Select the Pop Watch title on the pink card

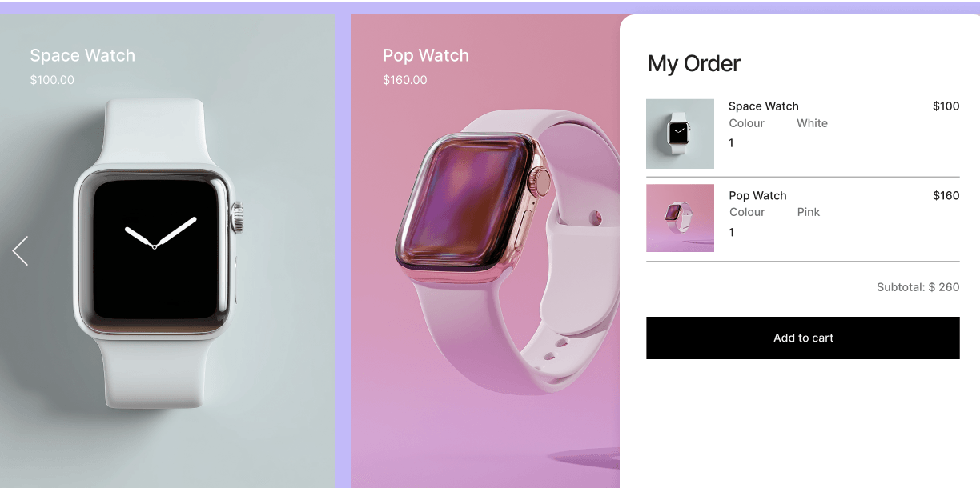[x=425, y=56]
